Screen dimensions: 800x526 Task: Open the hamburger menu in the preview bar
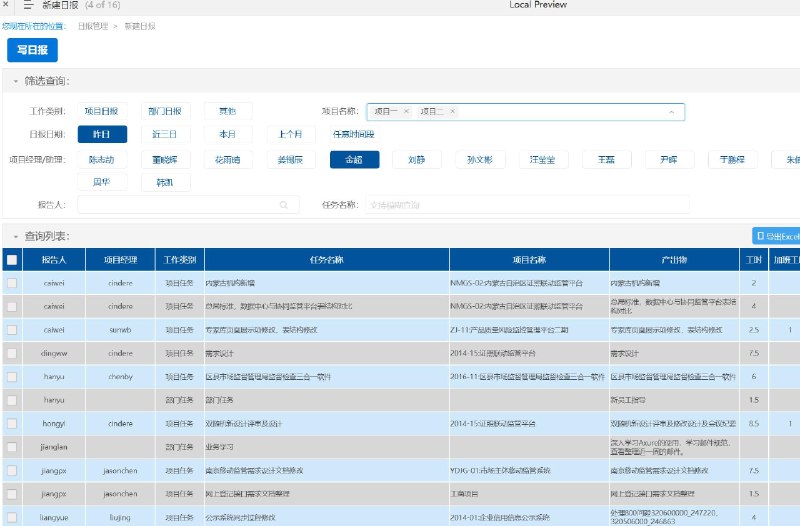click(x=28, y=5)
